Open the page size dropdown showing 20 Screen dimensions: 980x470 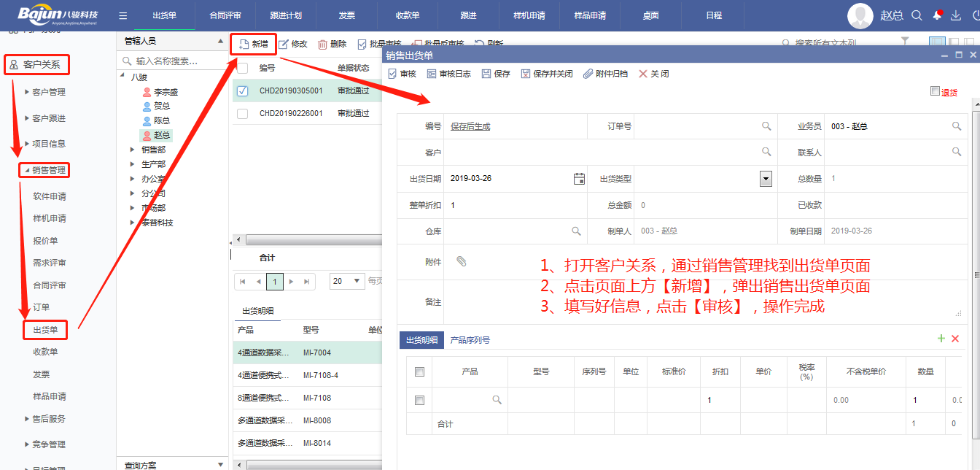coord(347,281)
